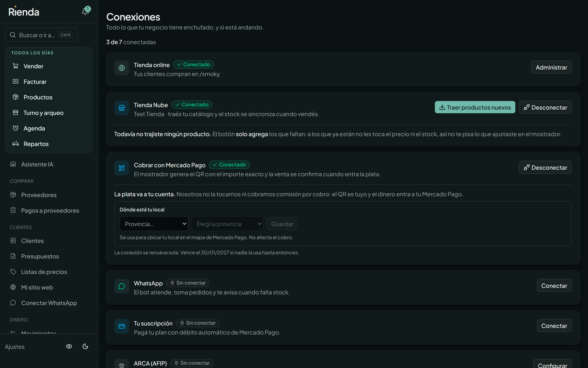Click the Turno y arqueo icon
The width and height of the screenshot is (588, 368).
(x=16, y=113)
